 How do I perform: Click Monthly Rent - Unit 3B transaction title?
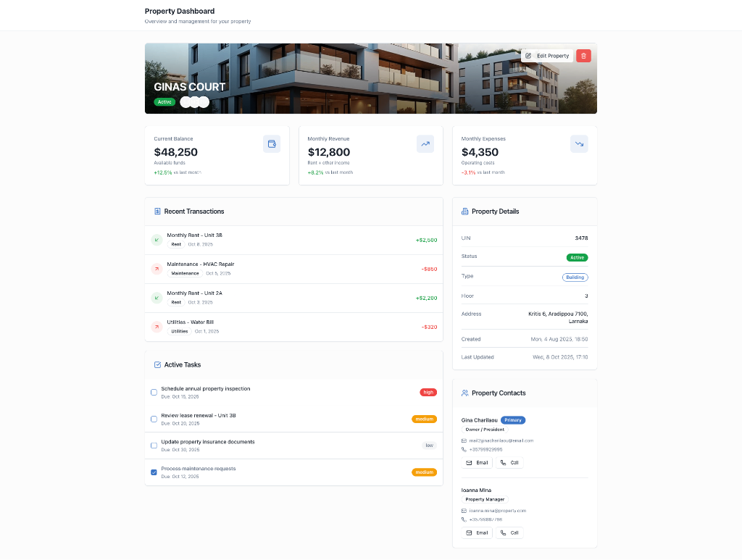(x=194, y=235)
